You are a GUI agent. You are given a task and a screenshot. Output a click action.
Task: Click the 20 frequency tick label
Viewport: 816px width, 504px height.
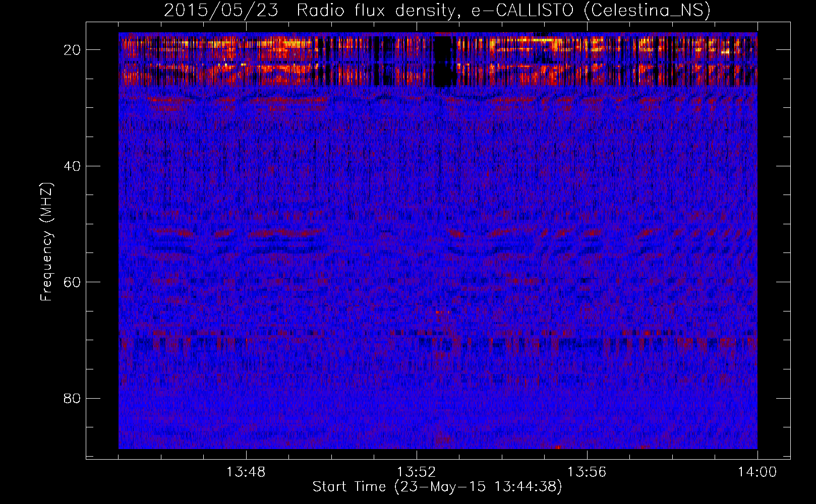coord(73,50)
